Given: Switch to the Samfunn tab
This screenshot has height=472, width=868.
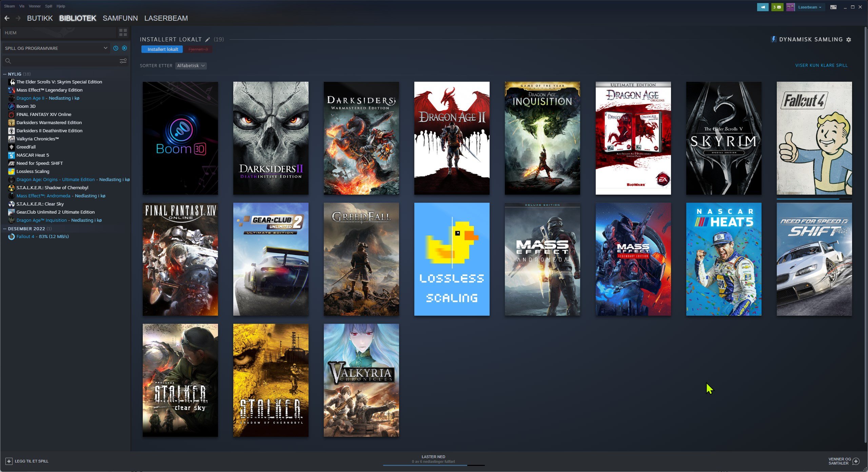Looking at the screenshot, I should pos(120,18).
